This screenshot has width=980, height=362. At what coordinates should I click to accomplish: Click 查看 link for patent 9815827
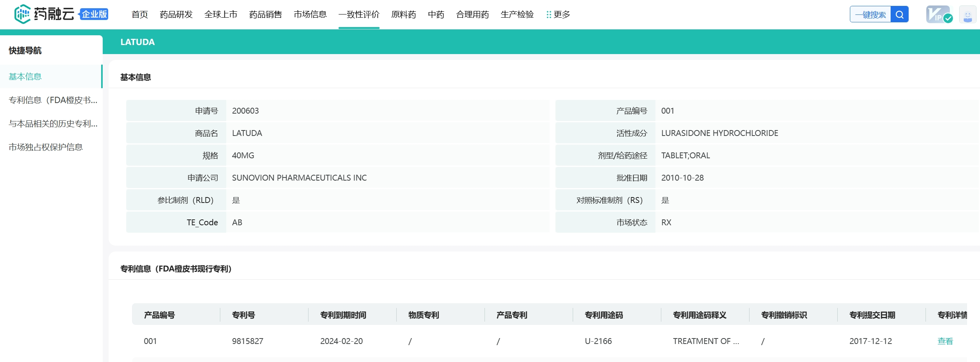click(945, 341)
